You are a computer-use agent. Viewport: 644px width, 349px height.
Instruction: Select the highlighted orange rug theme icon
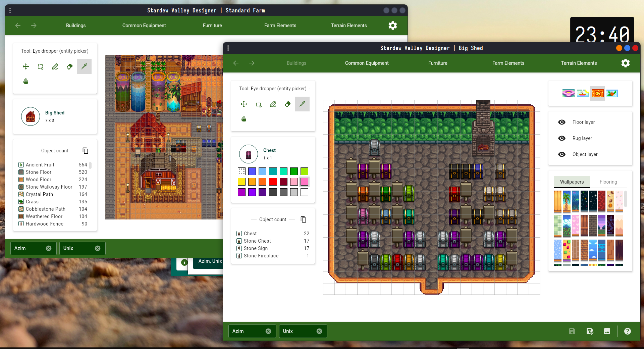[598, 93]
